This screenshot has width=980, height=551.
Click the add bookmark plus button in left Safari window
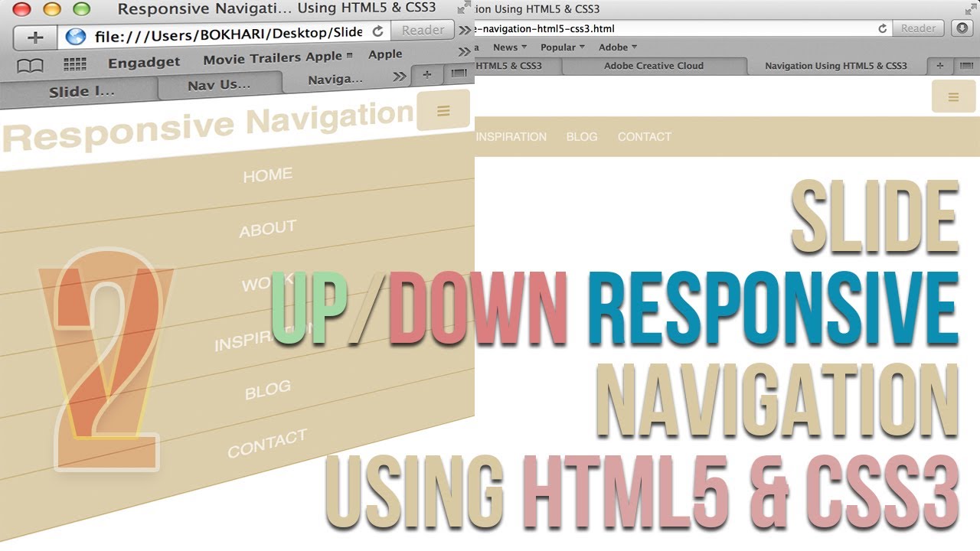pos(35,37)
